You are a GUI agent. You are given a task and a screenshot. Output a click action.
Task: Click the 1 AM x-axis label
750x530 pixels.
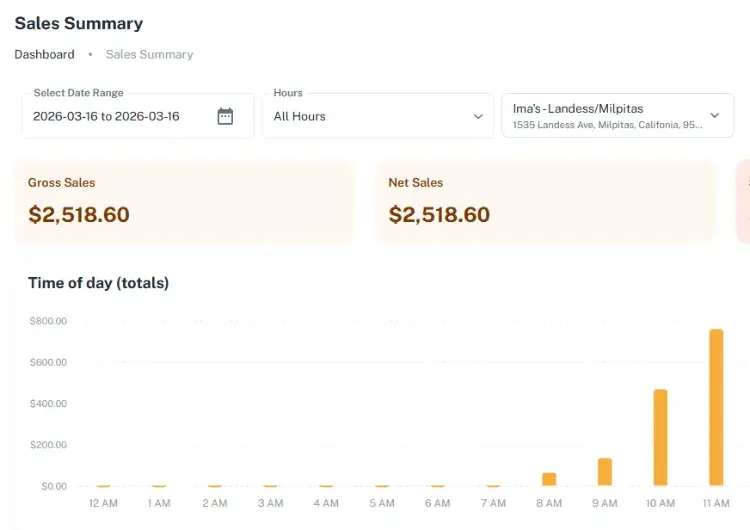tap(159, 503)
